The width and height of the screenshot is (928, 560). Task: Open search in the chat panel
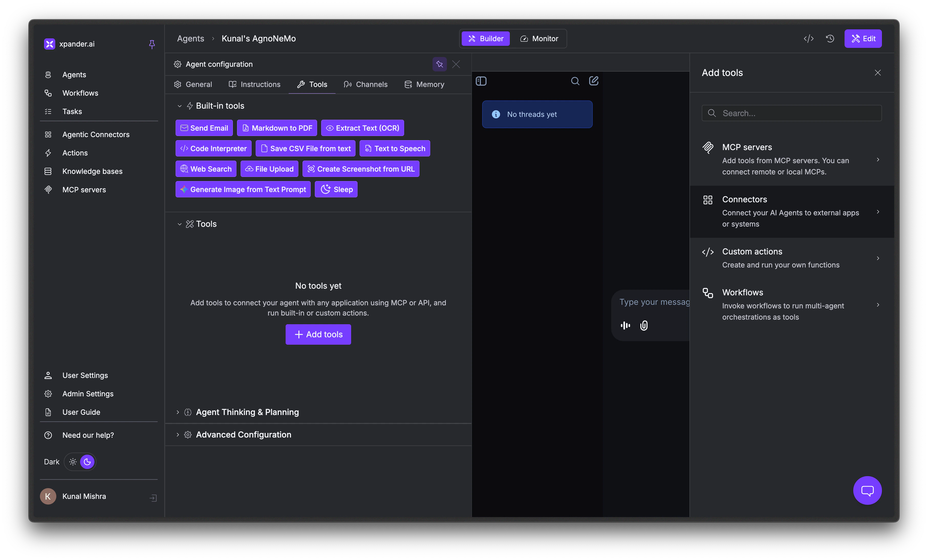coord(575,81)
